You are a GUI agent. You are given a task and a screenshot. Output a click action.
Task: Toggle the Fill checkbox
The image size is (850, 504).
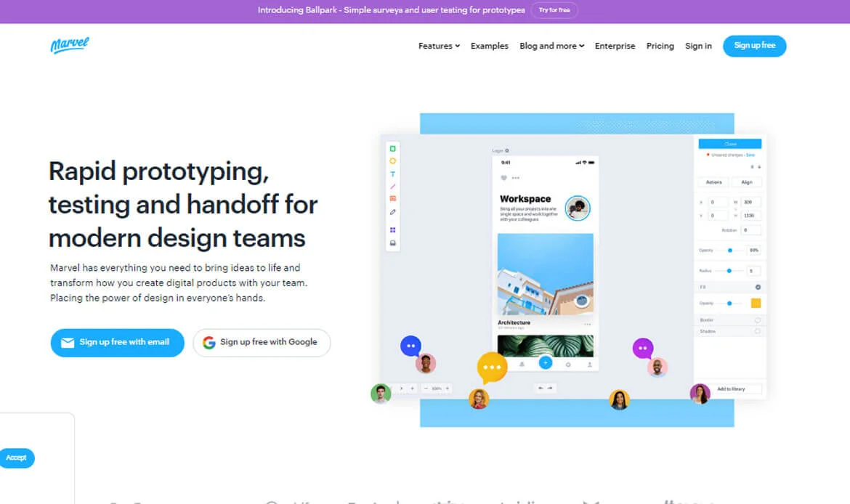[x=758, y=287]
